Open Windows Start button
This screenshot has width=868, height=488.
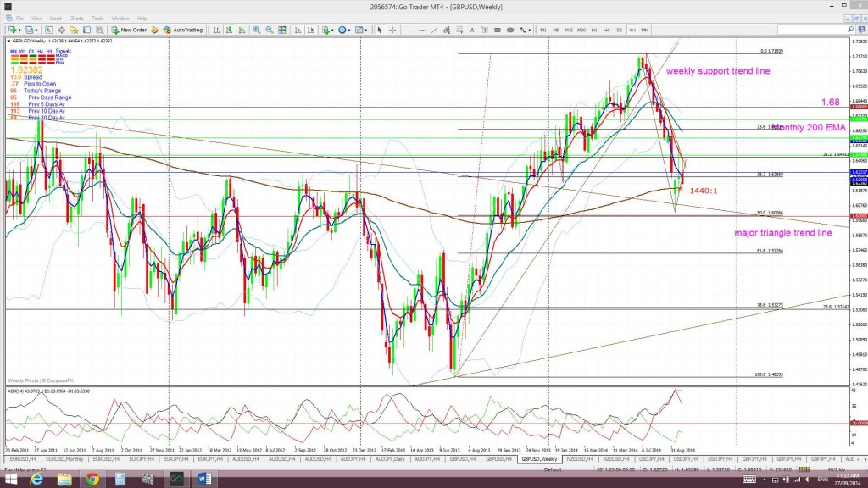click(11, 480)
